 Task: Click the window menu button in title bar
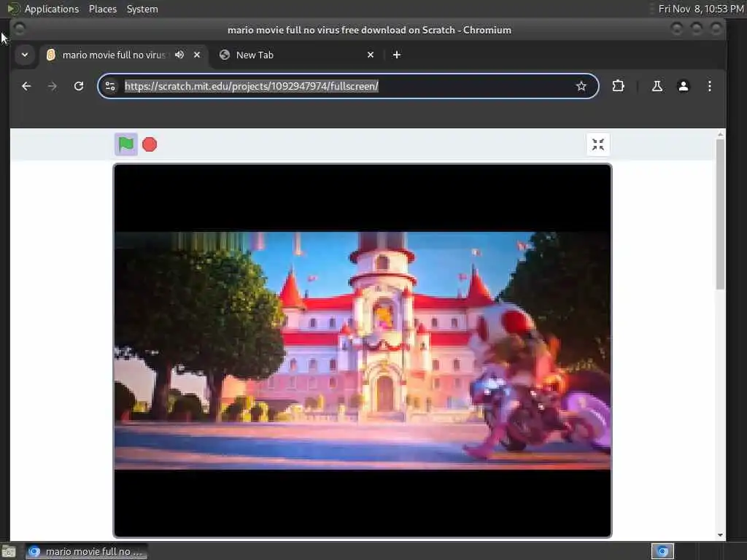[20, 29]
